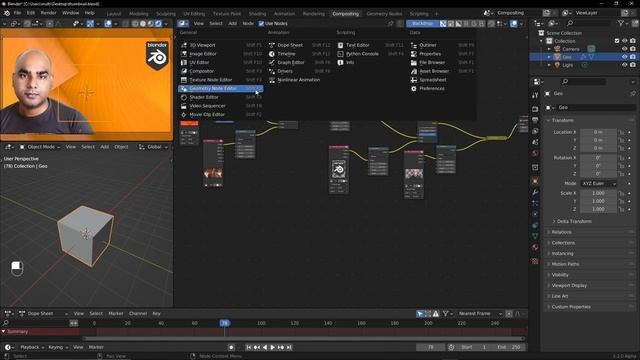Viewport: 640px width, 360px height.
Task: Click the UV Editor icon in menu
Action: click(x=184, y=62)
